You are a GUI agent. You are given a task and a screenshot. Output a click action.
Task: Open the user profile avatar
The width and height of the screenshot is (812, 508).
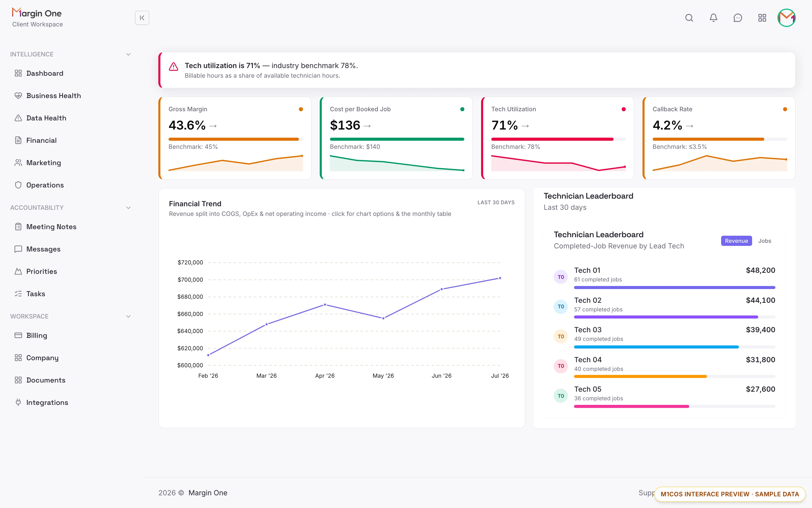(x=786, y=18)
